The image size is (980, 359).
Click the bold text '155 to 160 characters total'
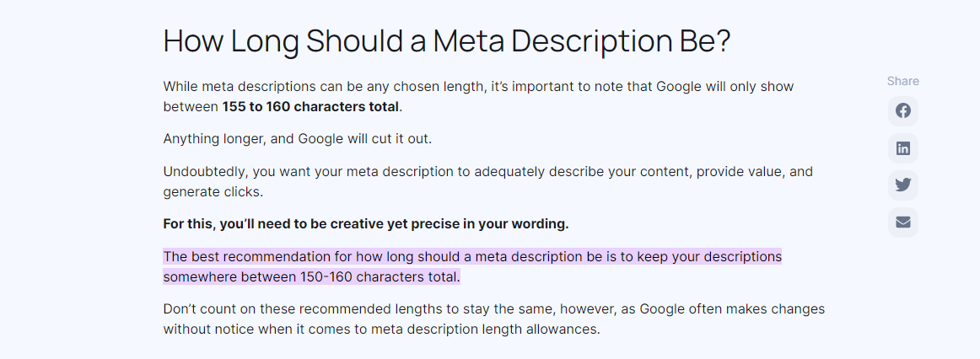(x=310, y=107)
